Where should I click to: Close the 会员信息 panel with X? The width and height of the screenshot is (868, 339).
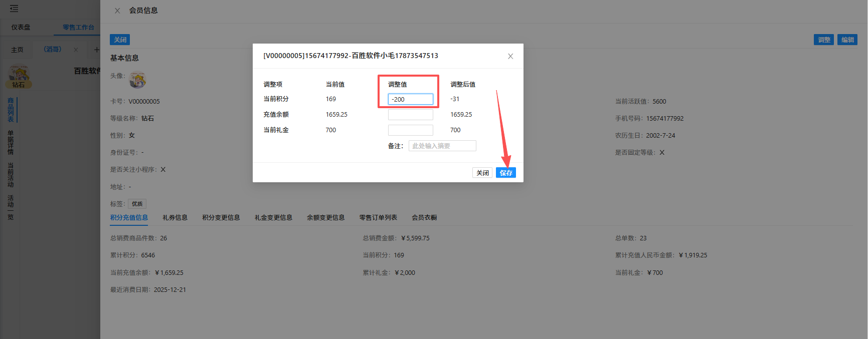[x=117, y=11]
